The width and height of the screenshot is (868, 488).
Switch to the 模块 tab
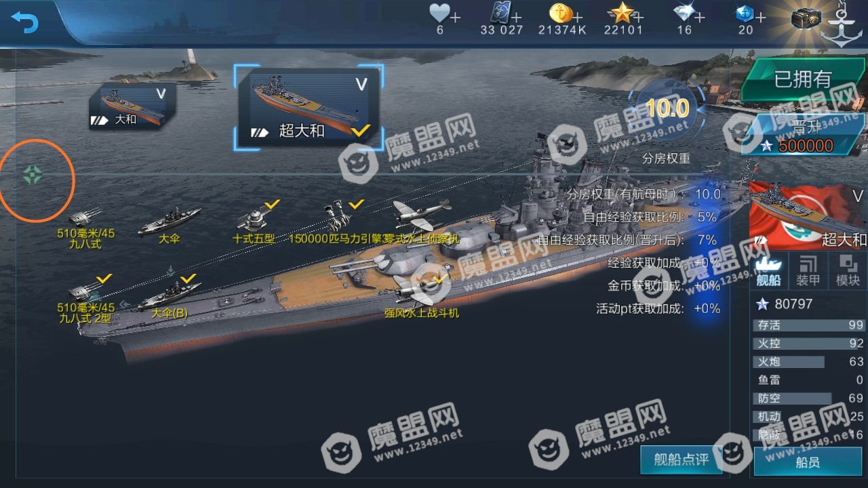(848, 270)
